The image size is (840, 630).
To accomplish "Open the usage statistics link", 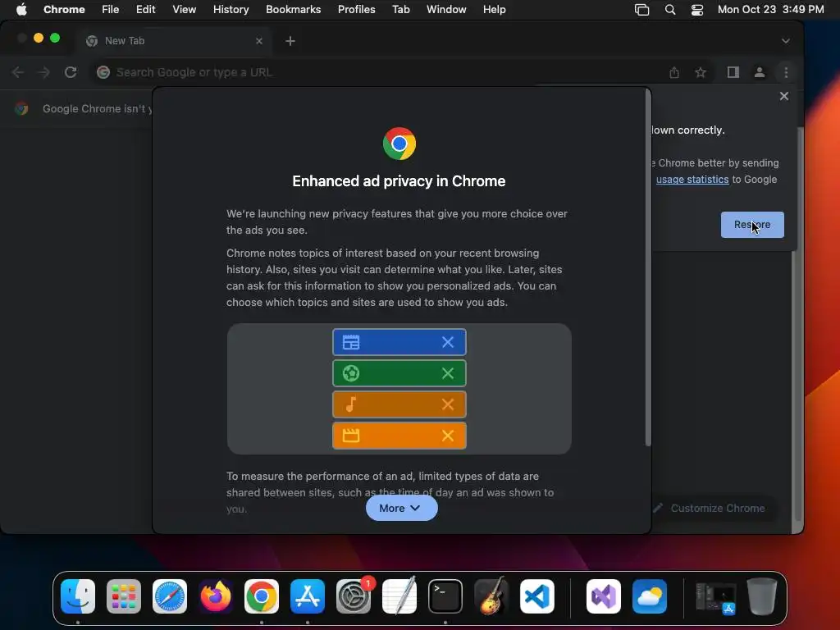I will pyautogui.click(x=692, y=180).
